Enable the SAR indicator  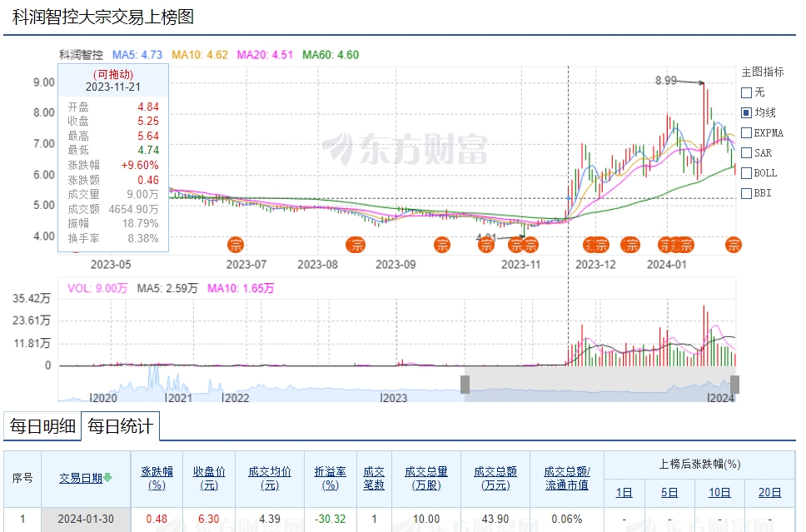coord(746,152)
